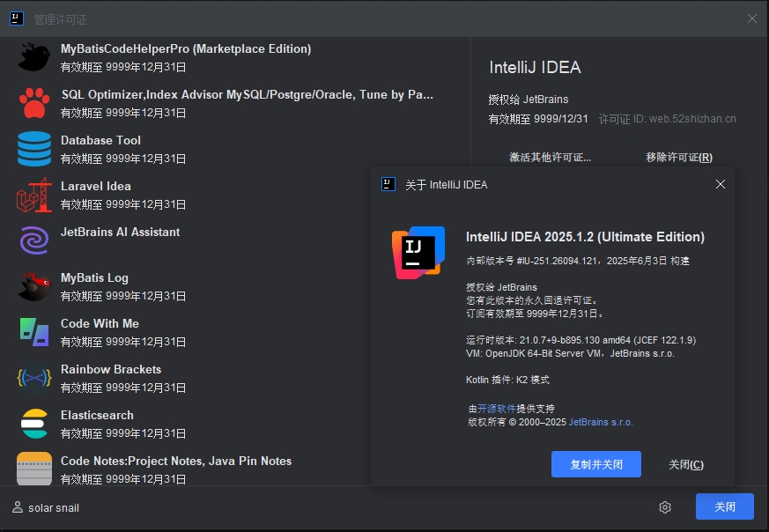The image size is (769, 532).
Task: Click the 关闭(C) button in About dialog
Action: pos(686,464)
